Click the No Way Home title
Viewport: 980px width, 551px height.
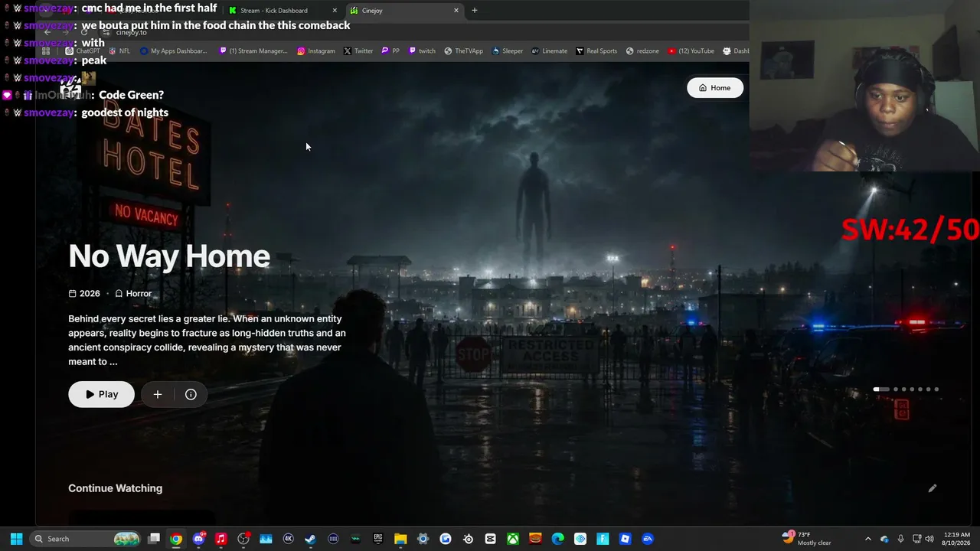point(169,256)
